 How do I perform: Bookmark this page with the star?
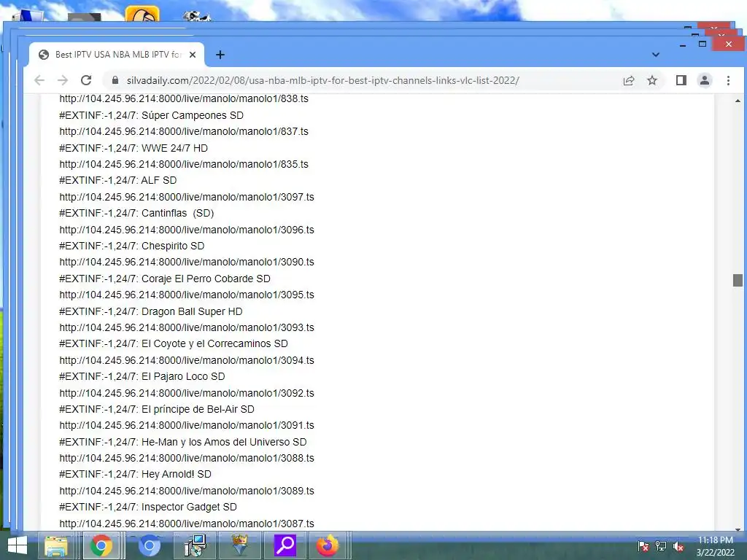point(652,80)
